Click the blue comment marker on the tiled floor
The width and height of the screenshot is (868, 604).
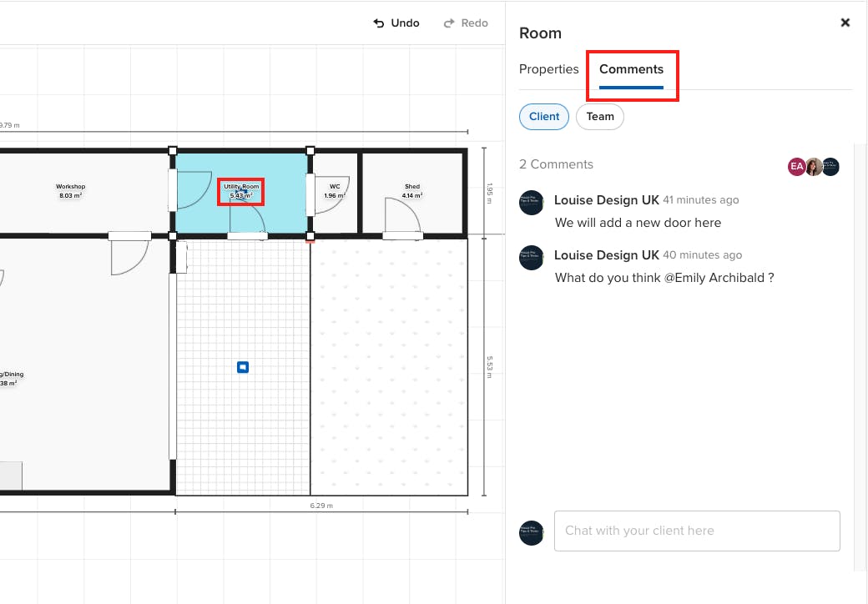tap(243, 367)
